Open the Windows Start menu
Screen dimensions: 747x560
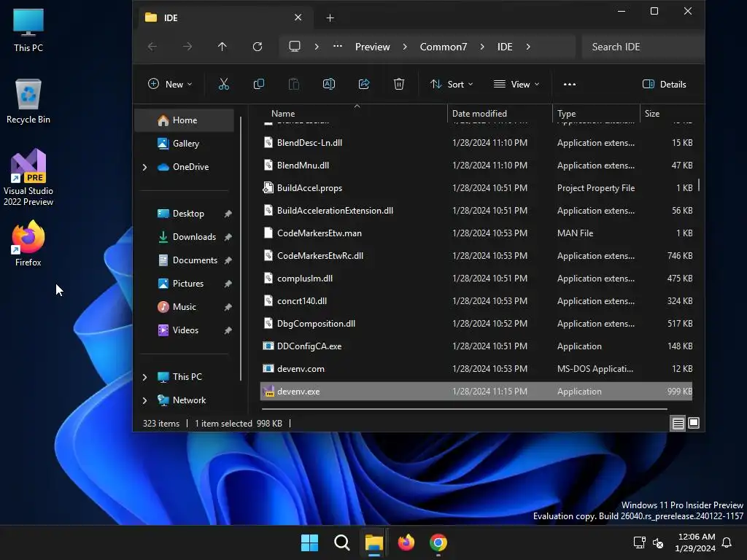309,542
